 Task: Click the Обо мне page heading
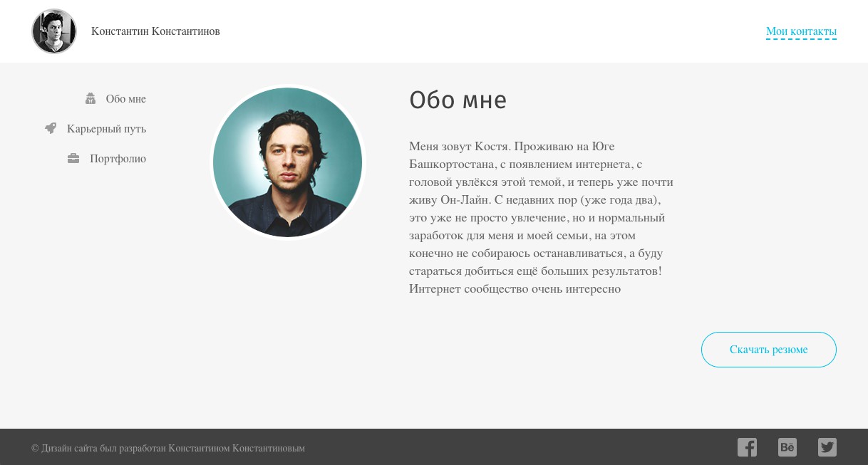[458, 100]
